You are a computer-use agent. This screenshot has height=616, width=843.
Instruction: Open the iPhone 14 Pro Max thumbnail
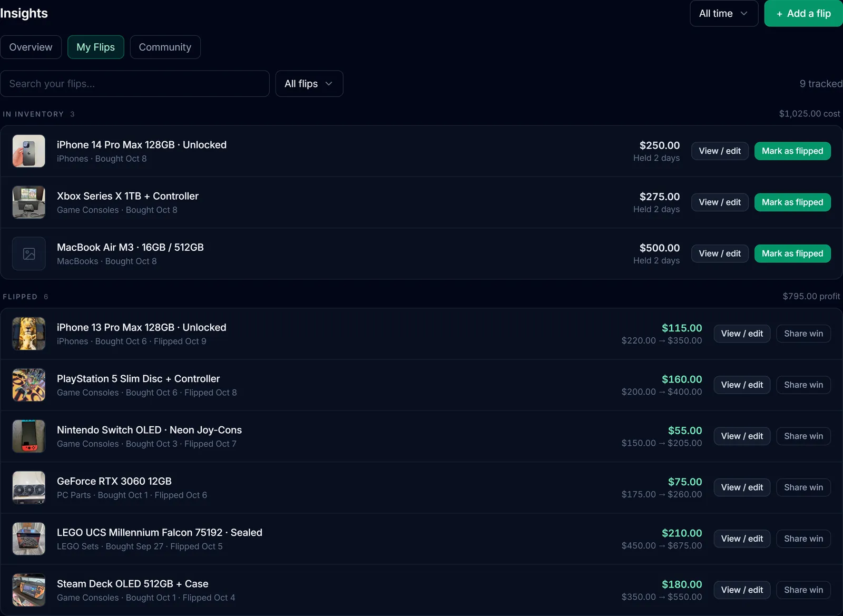[29, 151]
